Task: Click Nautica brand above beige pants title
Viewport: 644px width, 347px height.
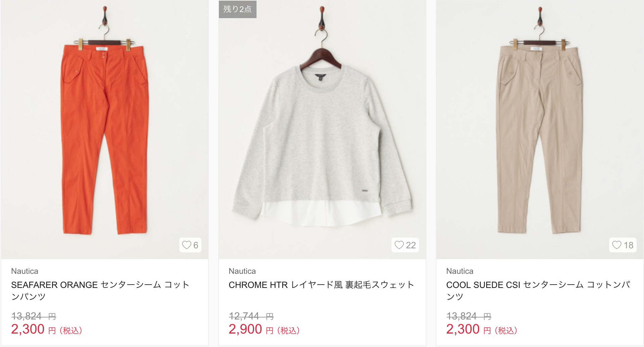Action: pos(460,271)
